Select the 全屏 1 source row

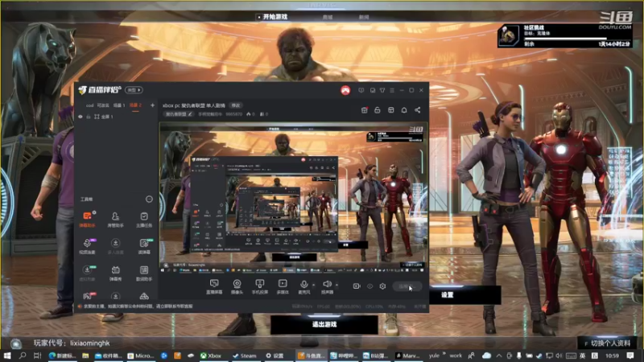(116, 117)
